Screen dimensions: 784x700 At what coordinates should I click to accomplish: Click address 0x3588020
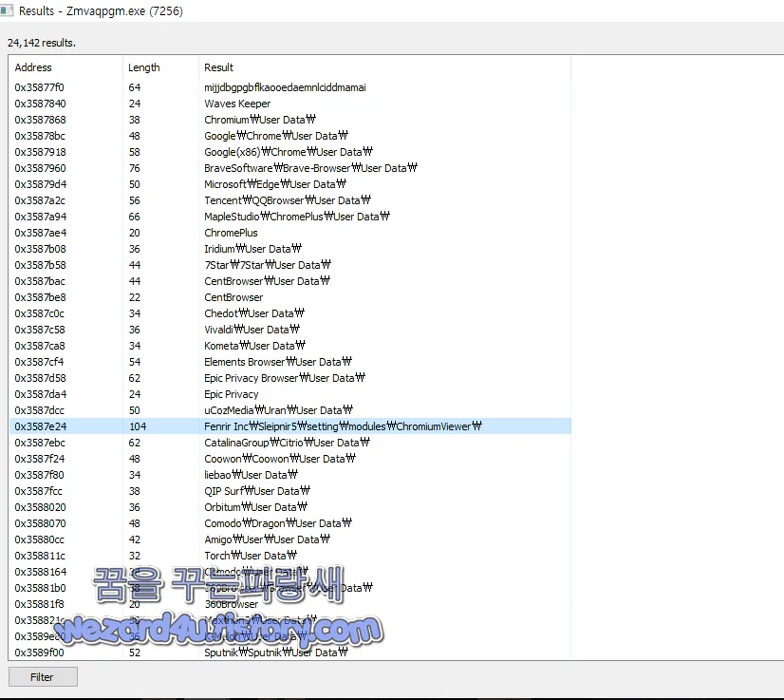click(x=40, y=507)
